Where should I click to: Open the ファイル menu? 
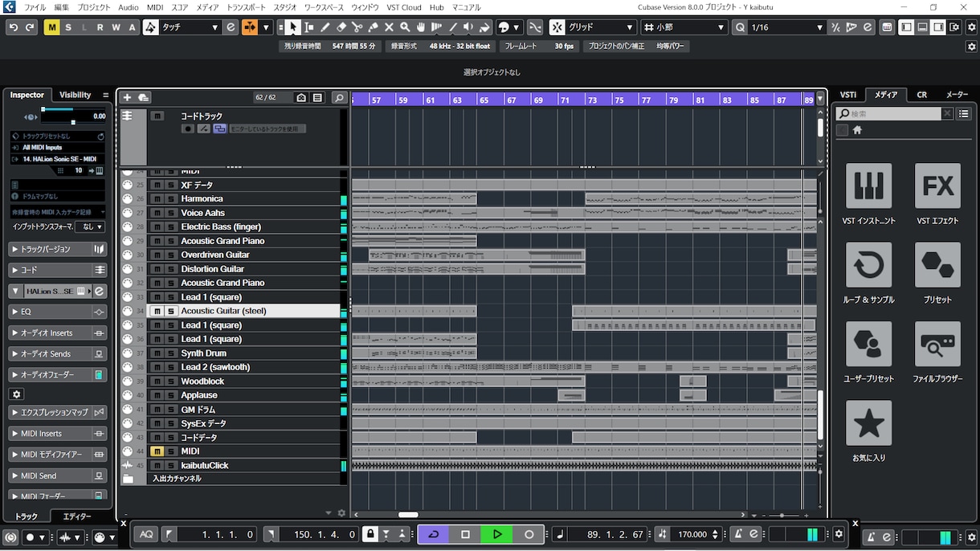point(35,7)
